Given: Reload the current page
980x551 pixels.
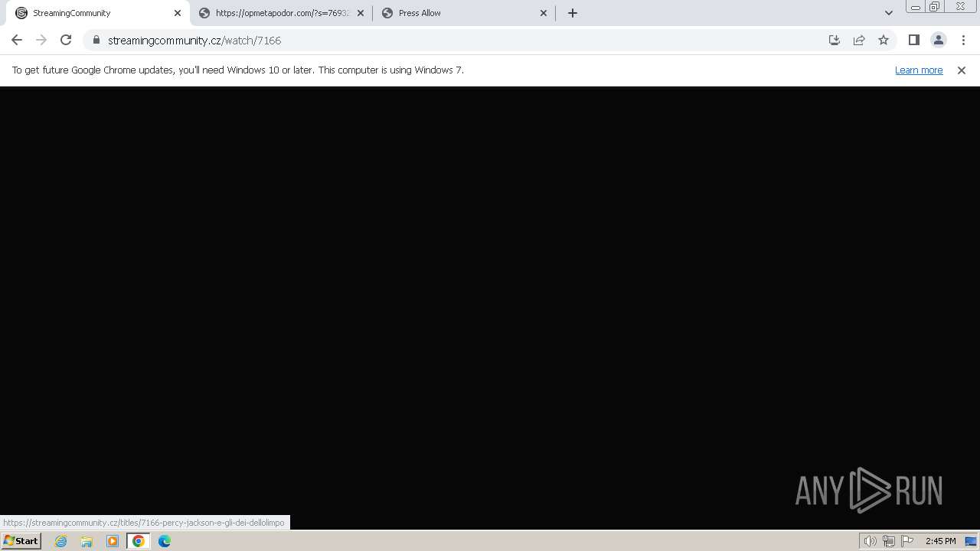Looking at the screenshot, I should click(x=66, y=40).
